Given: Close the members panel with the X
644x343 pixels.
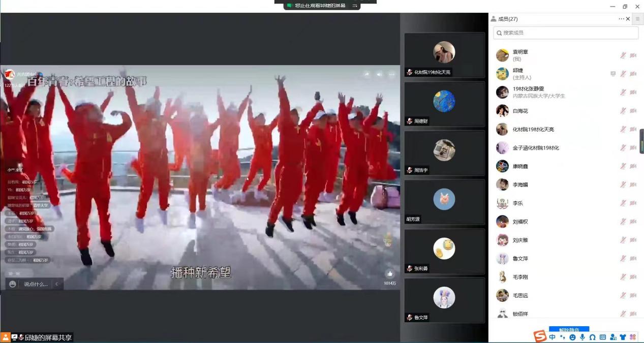Looking at the screenshot, I should pos(628,19).
